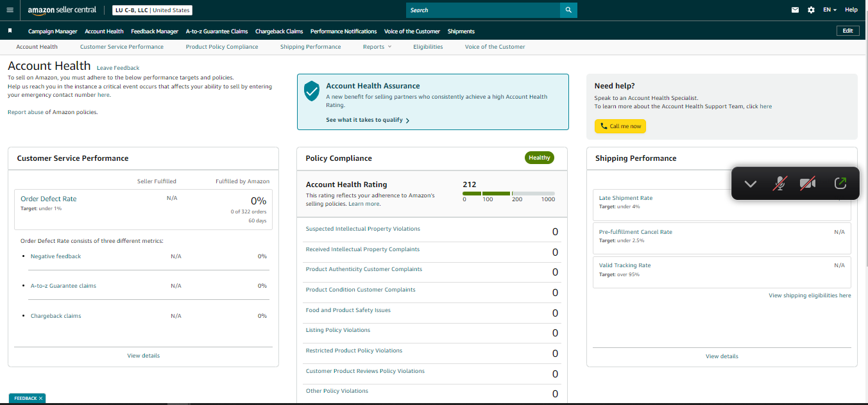868x405 pixels.
Task: View details of Shipping Performance
Action: [x=722, y=356]
